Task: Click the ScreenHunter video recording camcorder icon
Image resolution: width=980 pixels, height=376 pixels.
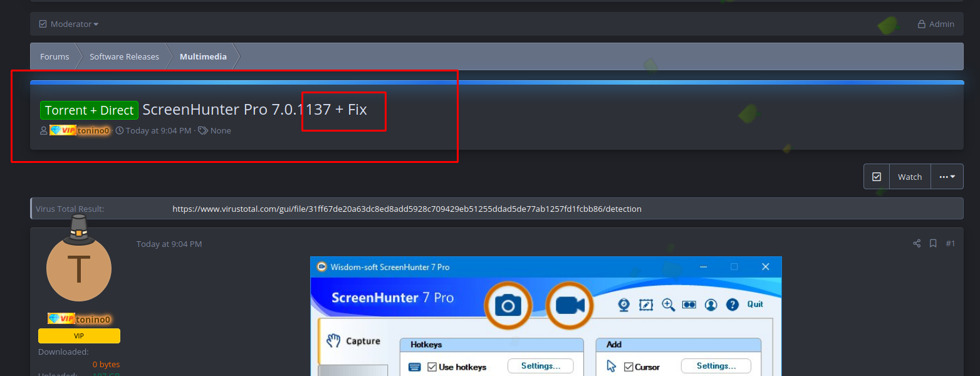Action: tap(570, 306)
